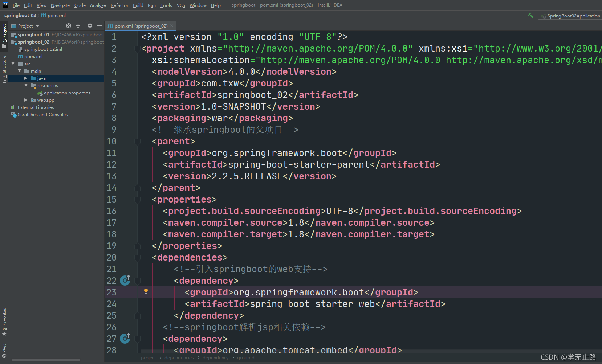Select springboot_02.iml file

click(43, 49)
